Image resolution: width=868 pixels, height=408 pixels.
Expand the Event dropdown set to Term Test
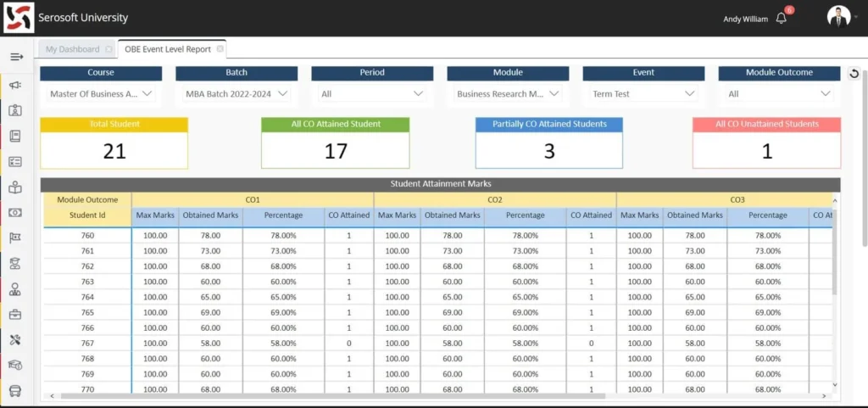pyautogui.click(x=643, y=93)
